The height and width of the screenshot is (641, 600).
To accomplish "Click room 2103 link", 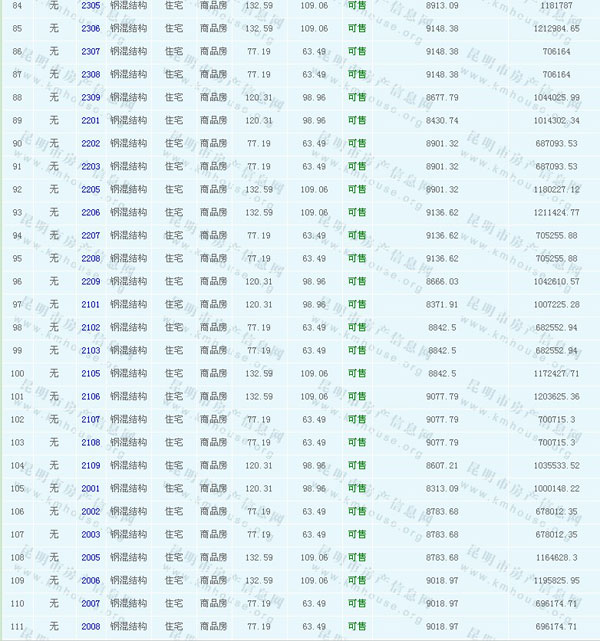I will pos(90,350).
